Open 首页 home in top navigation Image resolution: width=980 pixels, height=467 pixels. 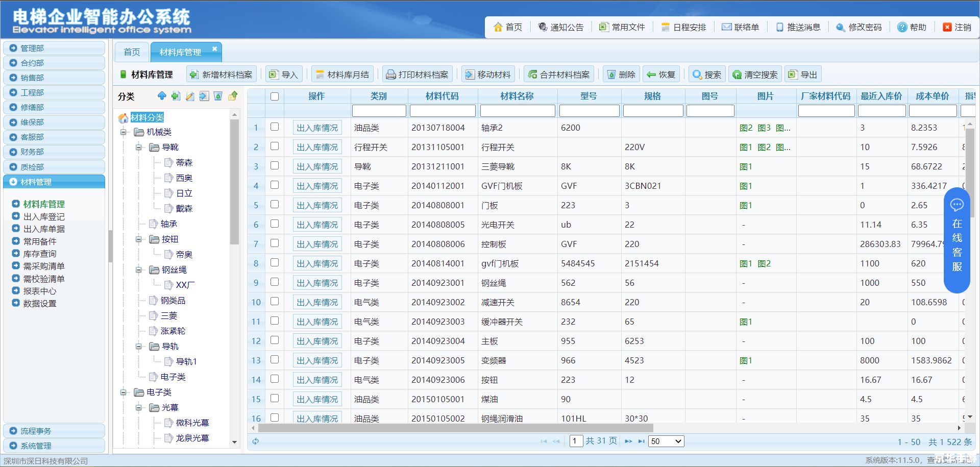pyautogui.click(x=508, y=27)
